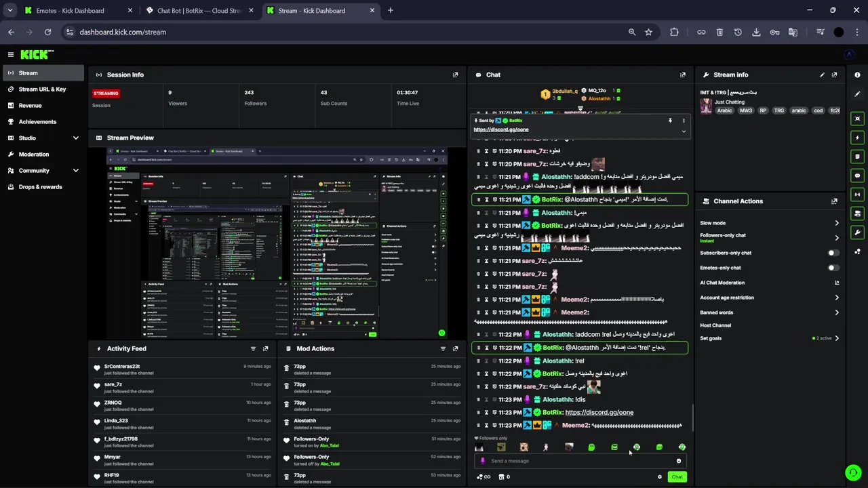Open Drops & rewards
This screenshot has height=488, width=868.
click(x=42, y=187)
